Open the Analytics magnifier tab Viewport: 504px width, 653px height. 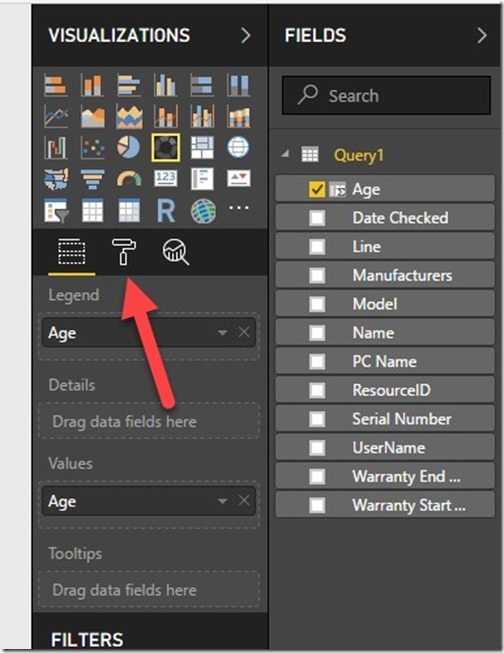click(x=175, y=252)
